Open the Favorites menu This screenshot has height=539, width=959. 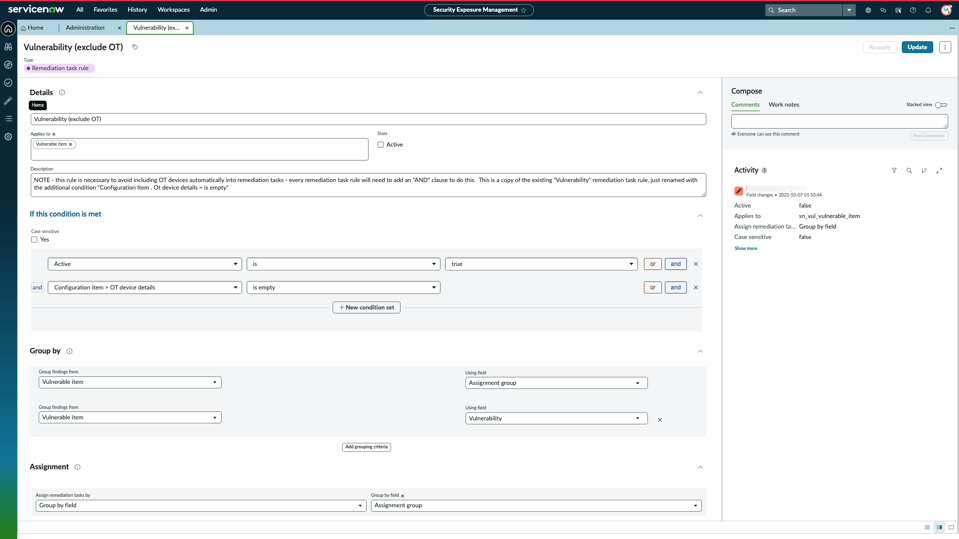click(105, 10)
